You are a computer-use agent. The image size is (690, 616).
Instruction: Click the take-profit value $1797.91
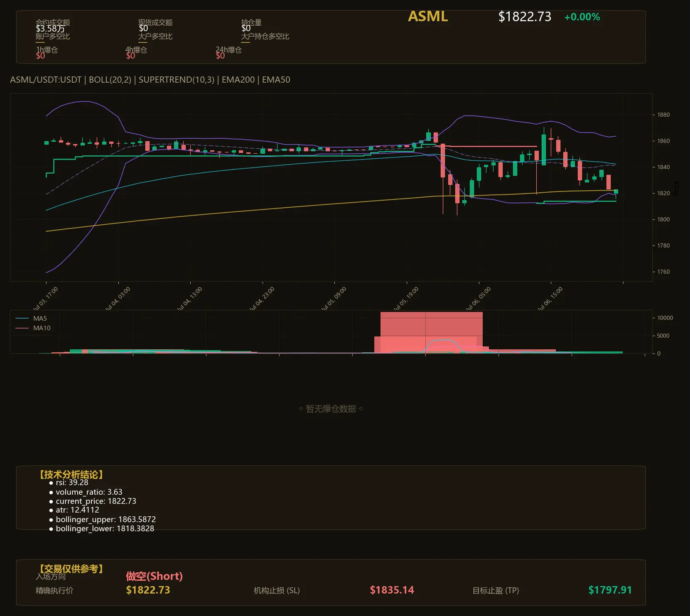tap(610, 590)
